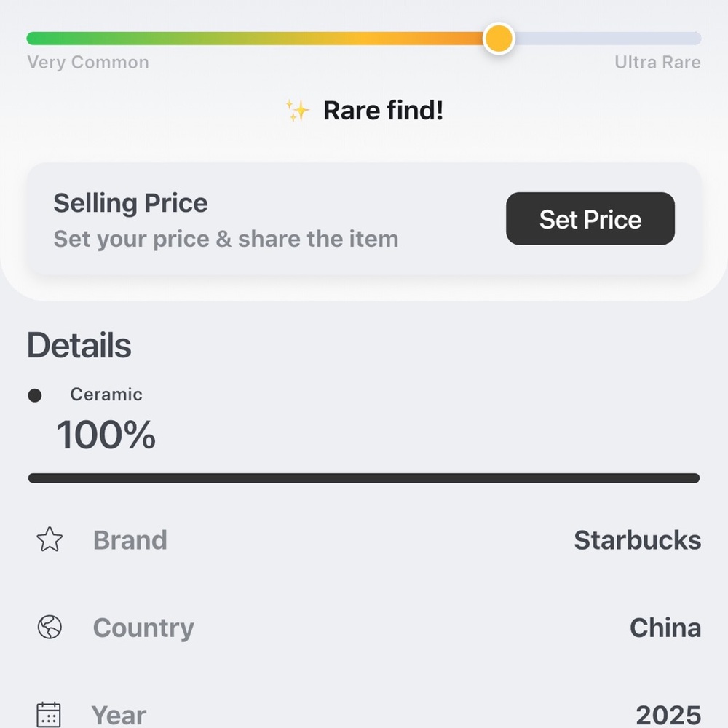Tap the Rare find! text
728x728 pixels.
(x=383, y=111)
